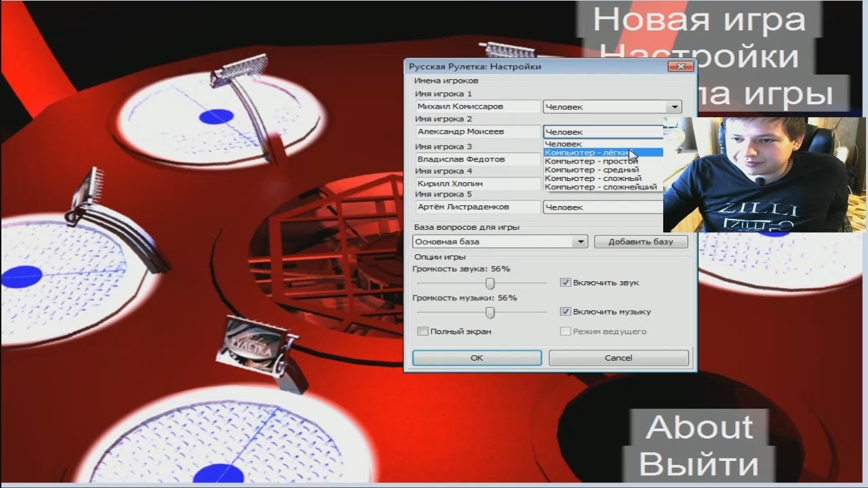Dismiss settings with the Cancel button
The height and width of the screenshot is (488, 868).
click(618, 358)
